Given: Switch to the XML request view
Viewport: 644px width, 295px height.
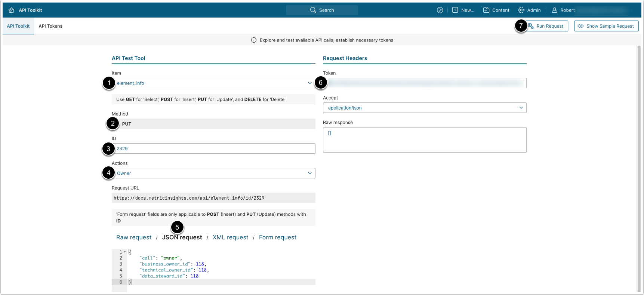Looking at the screenshot, I should 230,237.
